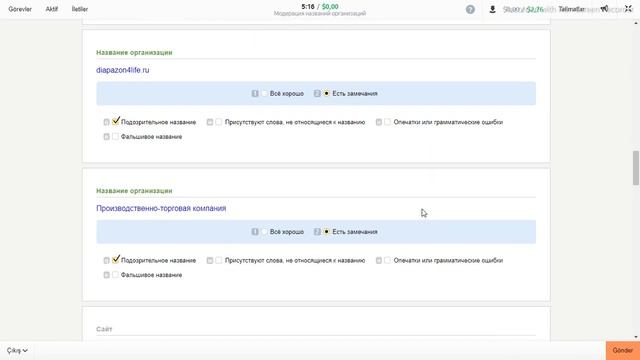The height and width of the screenshot is (360, 640).
Task: Check 'Присутствуют слова, не относящиеся к названию' for diapazon4life.ru
Action: pyautogui.click(x=219, y=122)
